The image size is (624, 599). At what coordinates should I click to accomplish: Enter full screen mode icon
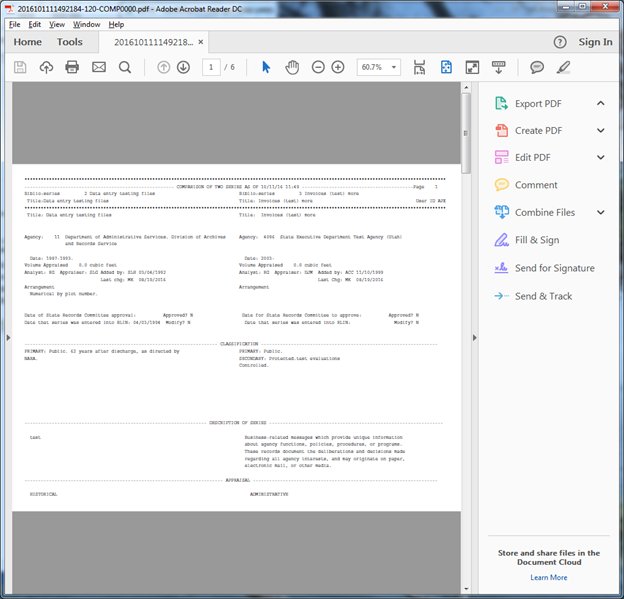[472, 67]
